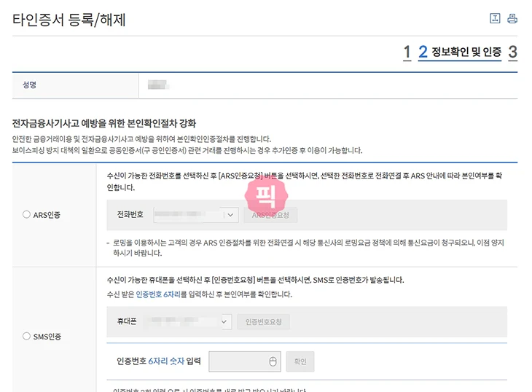Open the 전화번호 dropdown list
This screenshot has width=532, height=392.
click(x=230, y=215)
